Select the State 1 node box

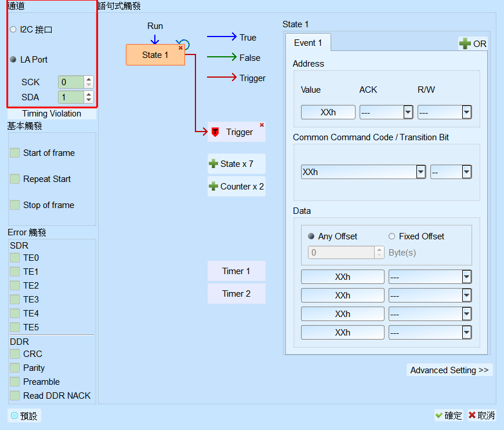coord(155,55)
